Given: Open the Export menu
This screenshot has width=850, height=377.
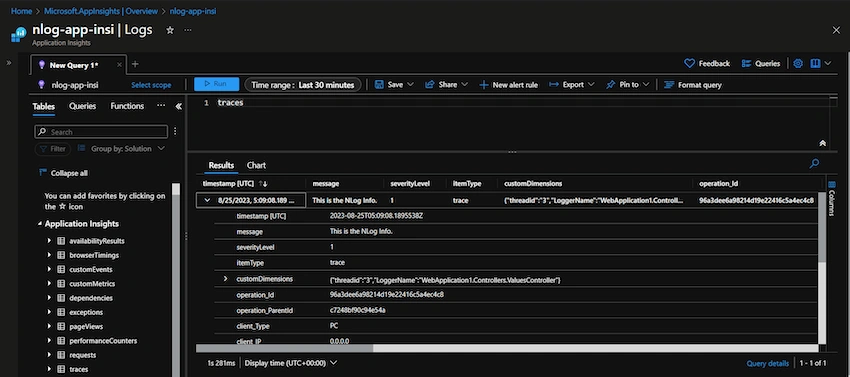Looking at the screenshot, I should (571, 85).
